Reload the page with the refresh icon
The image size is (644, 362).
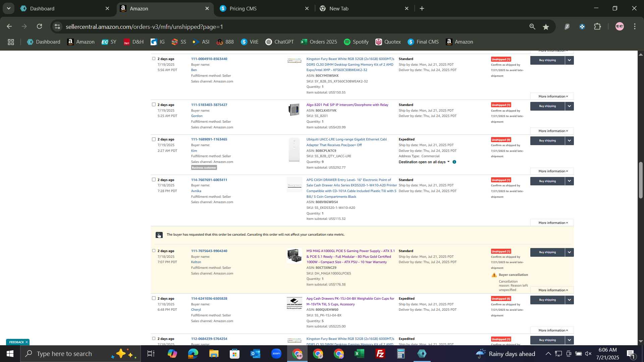(40, 26)
